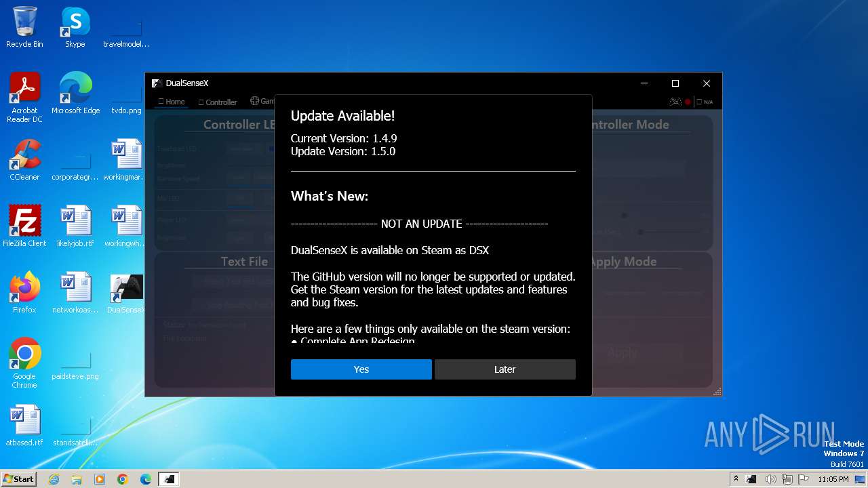
Task: Click the network tray icon
Action: 787,479
